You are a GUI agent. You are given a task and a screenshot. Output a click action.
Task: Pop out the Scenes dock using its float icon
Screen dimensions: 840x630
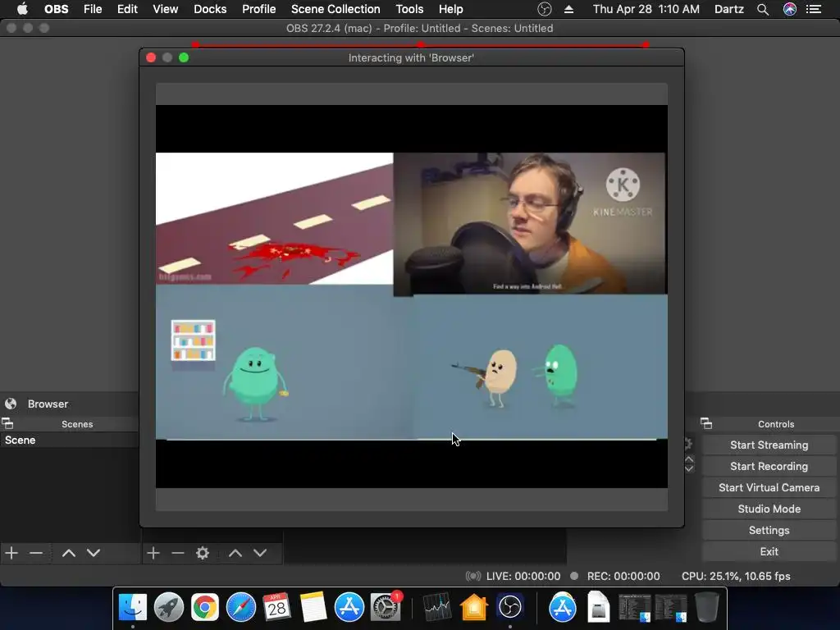click(x=7, y=424)
